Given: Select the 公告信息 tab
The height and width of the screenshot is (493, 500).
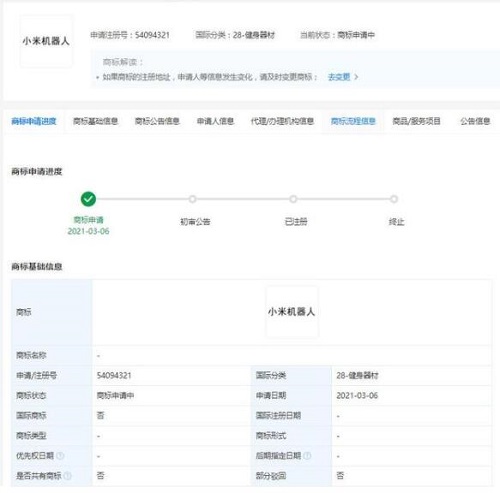Looking at the screenshot, I should tap(475, 121).
